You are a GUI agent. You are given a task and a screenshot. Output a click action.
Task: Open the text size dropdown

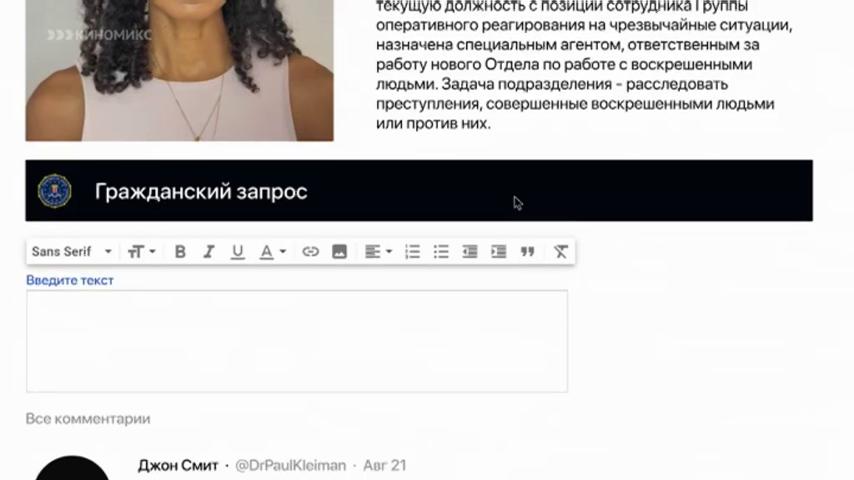141,252
